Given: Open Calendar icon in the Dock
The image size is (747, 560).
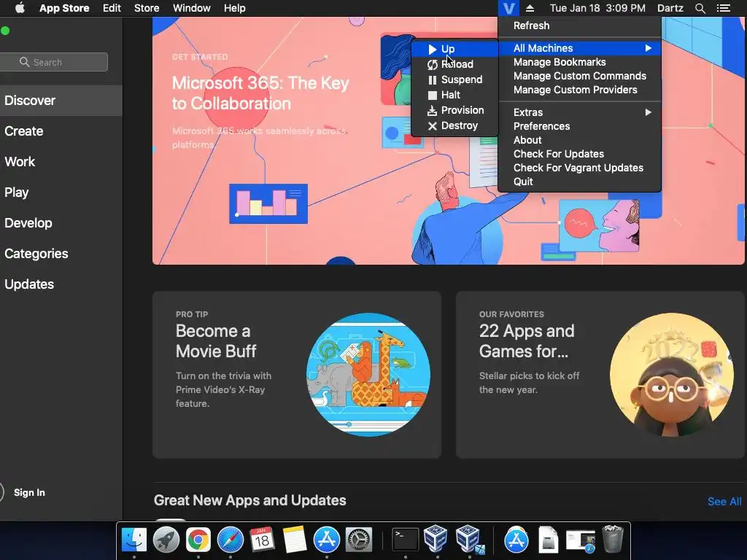Looking at the screenshot, I should (x=262, y=540).
